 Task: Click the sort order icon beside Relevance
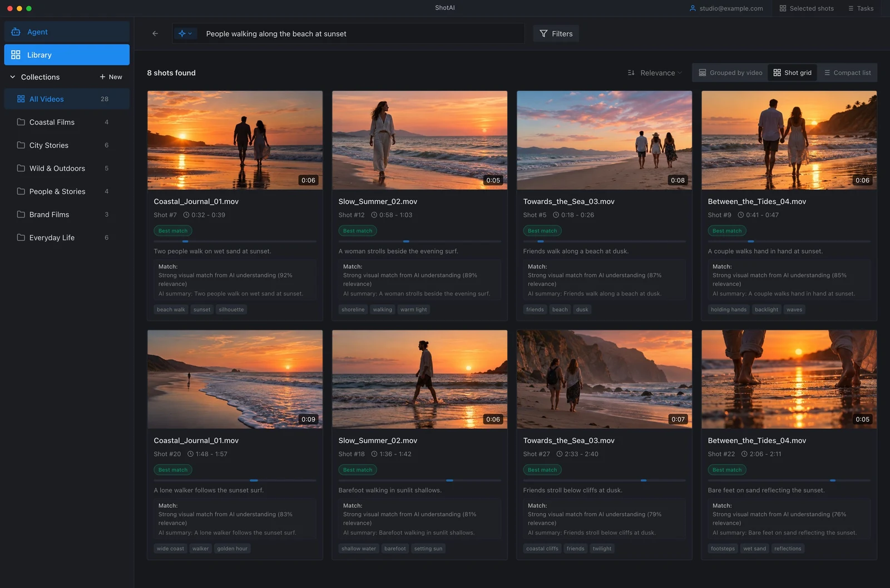pyautogui.click(x=631, y=73)
